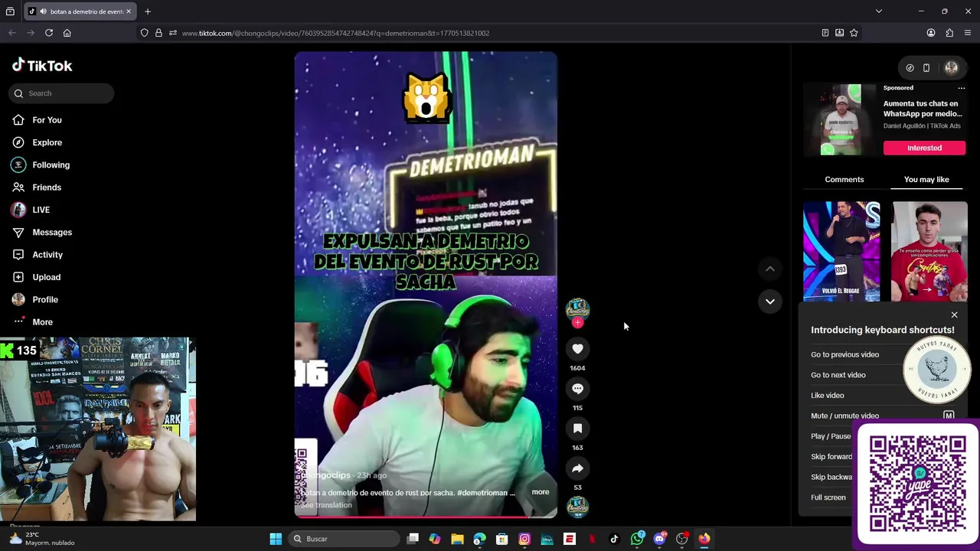
Task: Switch to the Comments tab
Action: click(x=844, y=179)
